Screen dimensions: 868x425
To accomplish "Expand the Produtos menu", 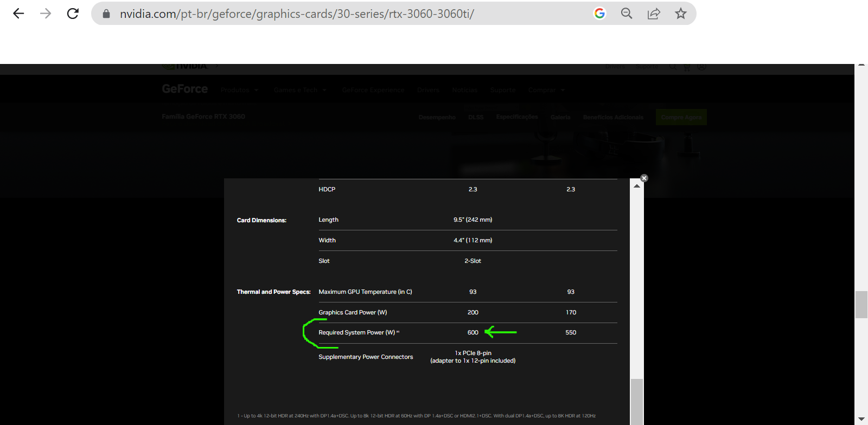I will point(239,90).
